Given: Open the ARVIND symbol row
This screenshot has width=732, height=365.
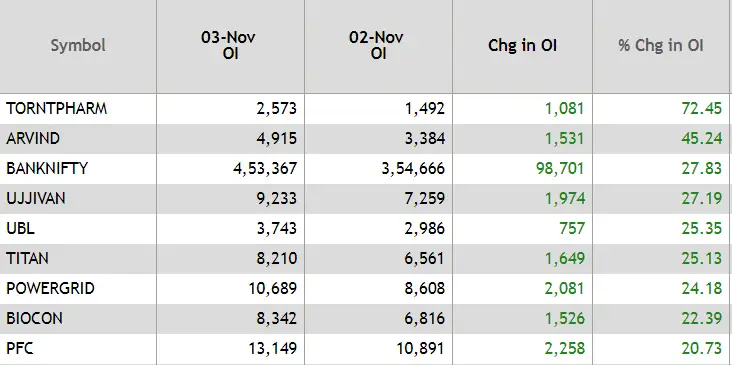Looking at the screenshot, I should (33, 139).
